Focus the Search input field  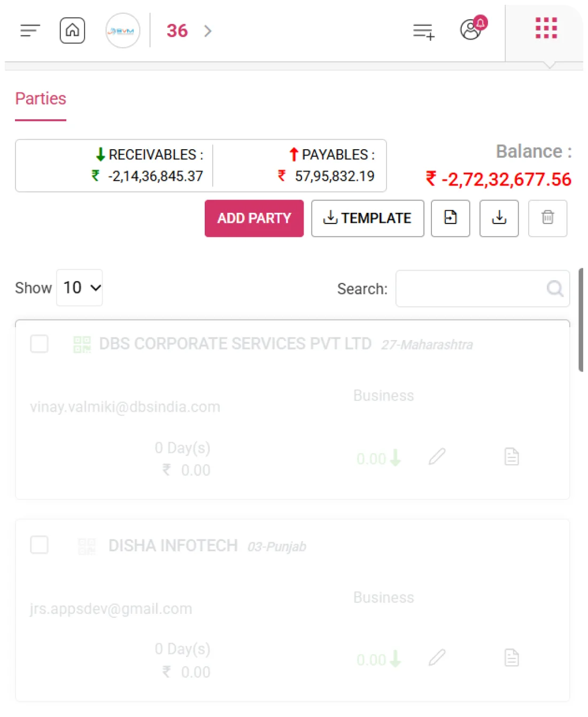482,289
